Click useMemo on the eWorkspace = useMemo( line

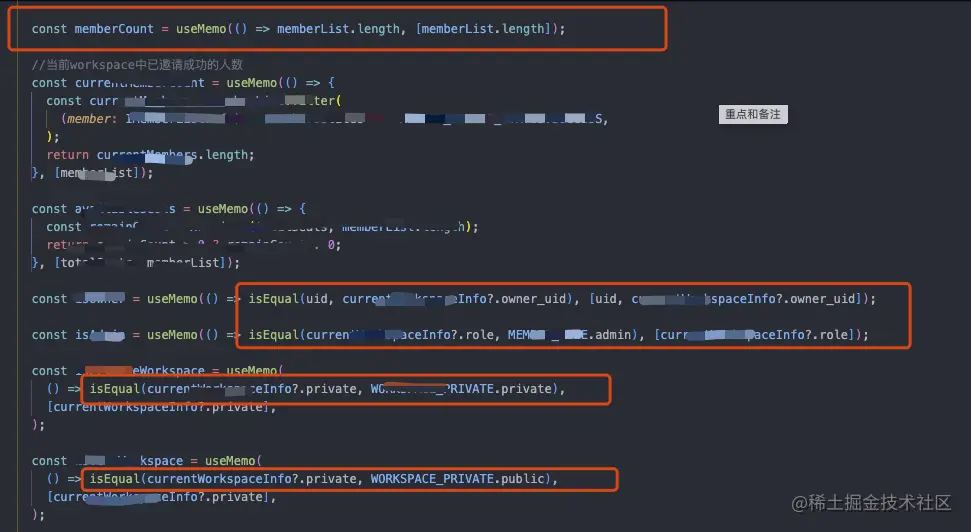[252, 371]
